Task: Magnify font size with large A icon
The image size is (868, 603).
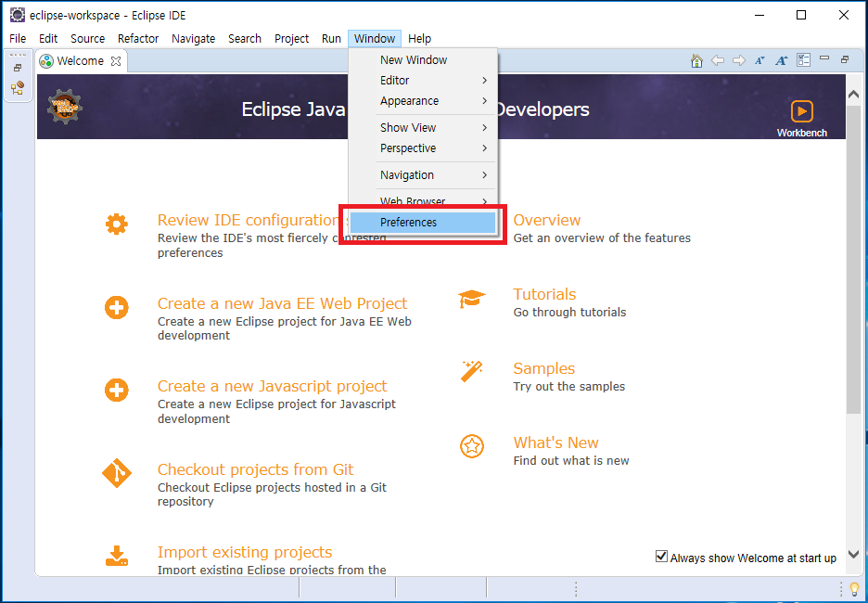Action: [781, 60]
